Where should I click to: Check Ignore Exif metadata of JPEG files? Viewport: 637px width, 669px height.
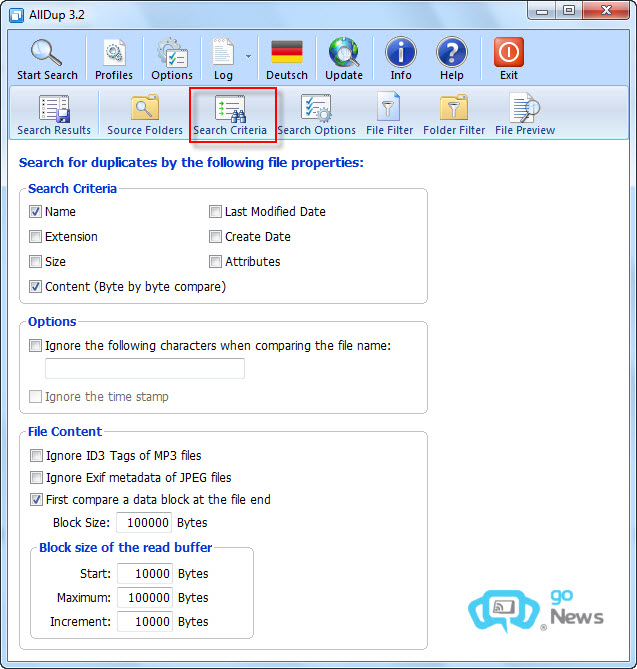click(x=36, y=477)
